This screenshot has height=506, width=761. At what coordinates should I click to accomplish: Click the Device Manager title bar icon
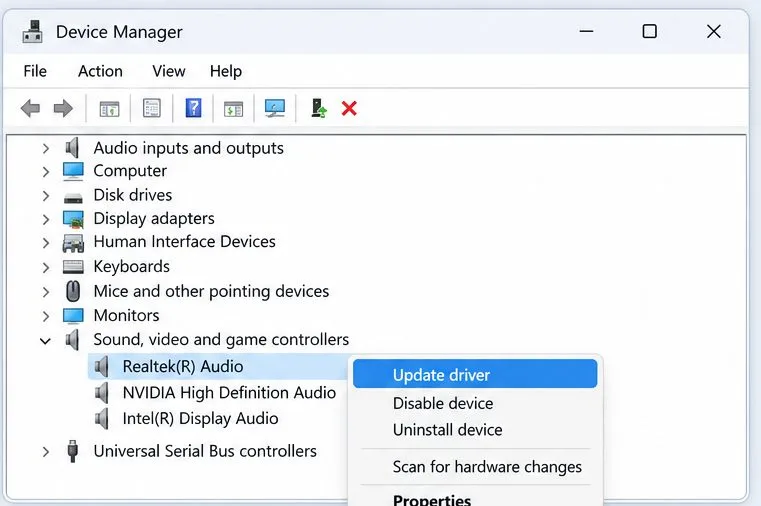click(x=33, y=32)
